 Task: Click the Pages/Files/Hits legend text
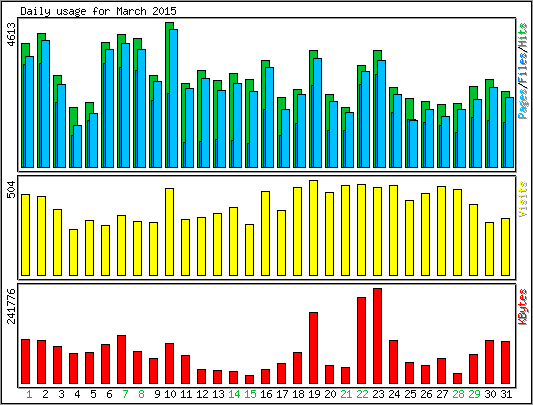coord(523,71)
